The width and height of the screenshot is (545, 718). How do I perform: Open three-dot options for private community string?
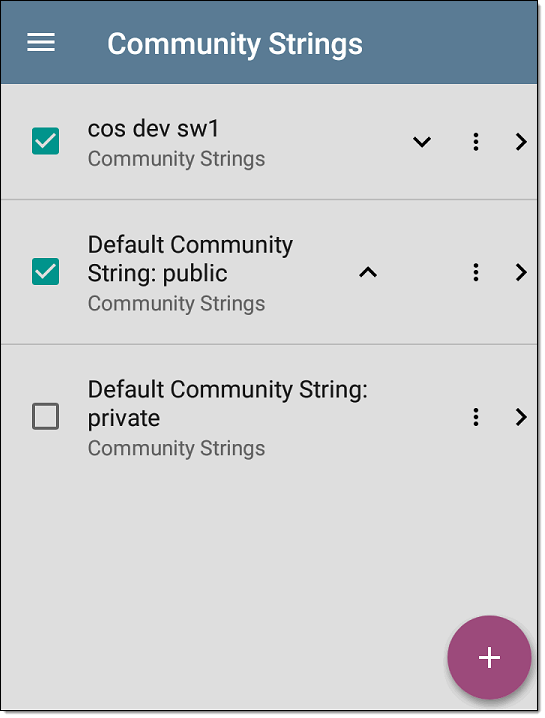point(476,417)
